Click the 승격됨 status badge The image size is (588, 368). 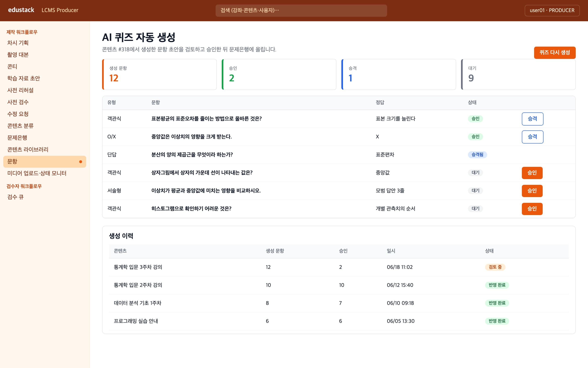[x=477, y=155]
